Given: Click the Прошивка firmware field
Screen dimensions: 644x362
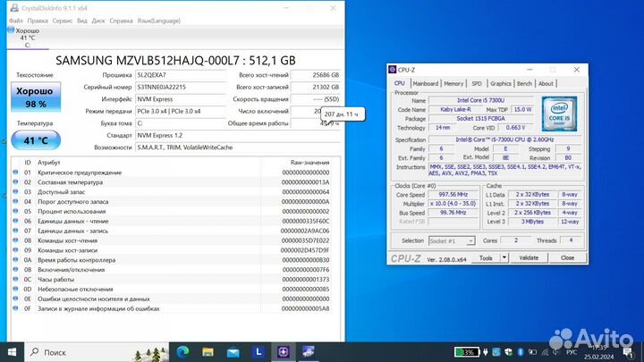Looking at the screenshot, I should pos(181,75).
